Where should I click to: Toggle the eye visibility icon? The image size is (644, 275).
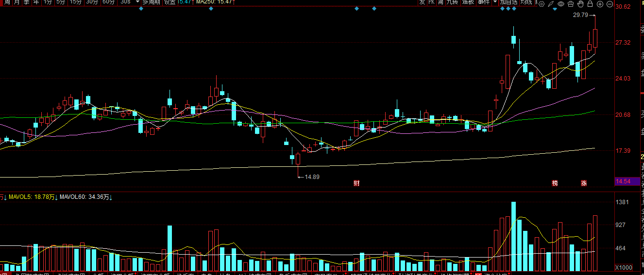561,4
